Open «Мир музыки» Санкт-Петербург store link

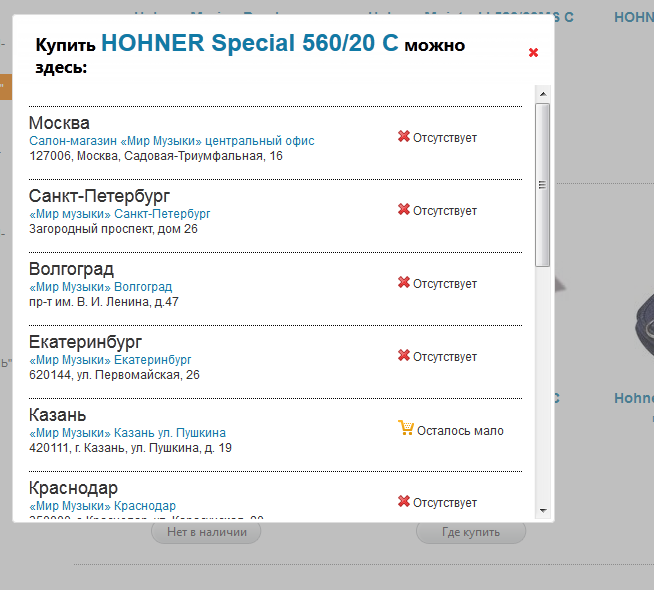pos(119,214)
